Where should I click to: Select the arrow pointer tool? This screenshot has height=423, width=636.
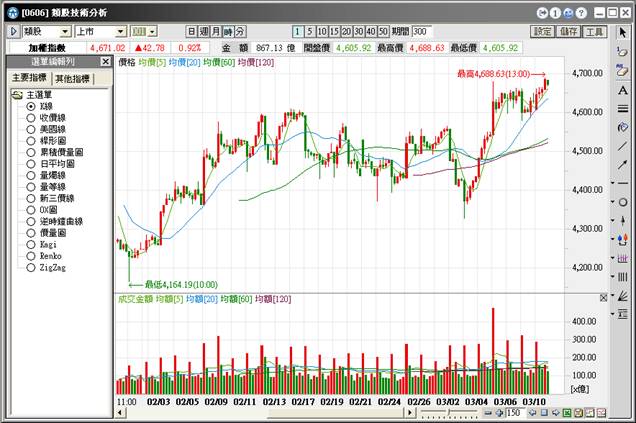[x=623, y=32]
